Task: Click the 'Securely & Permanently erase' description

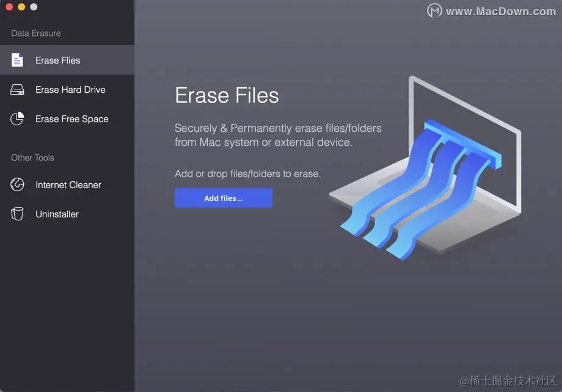Action: [x=278, y=135]
